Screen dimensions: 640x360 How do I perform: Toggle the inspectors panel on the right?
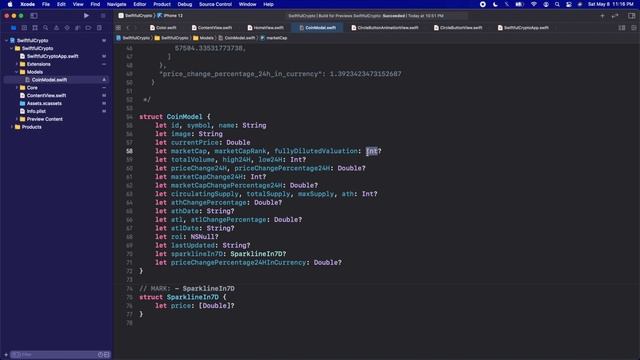tap(631, 16)
